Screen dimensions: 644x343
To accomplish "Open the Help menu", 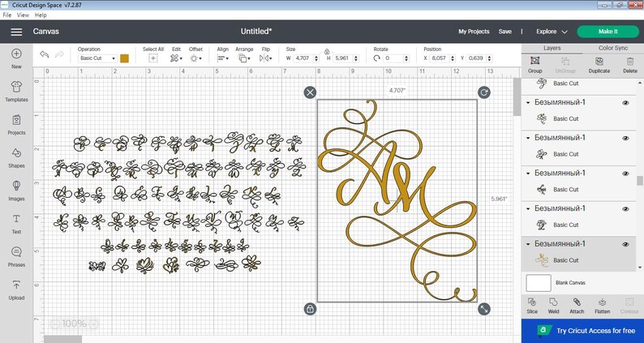I will point(41,15).
